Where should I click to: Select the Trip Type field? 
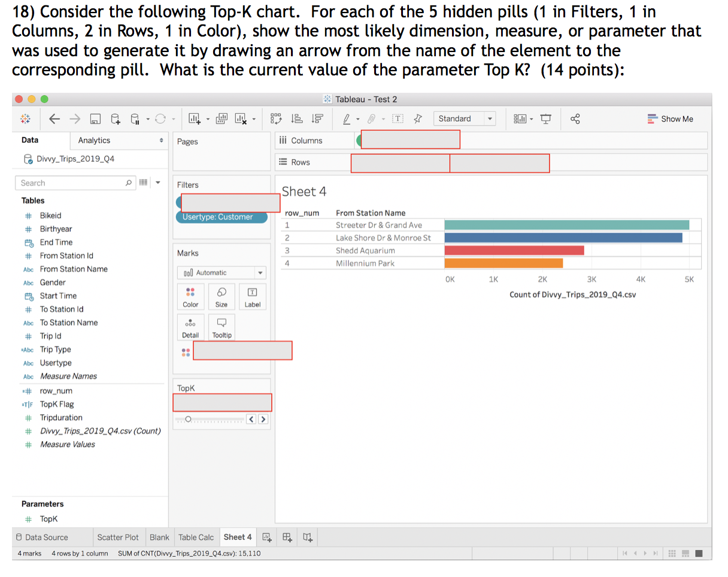tap(55, 350)
